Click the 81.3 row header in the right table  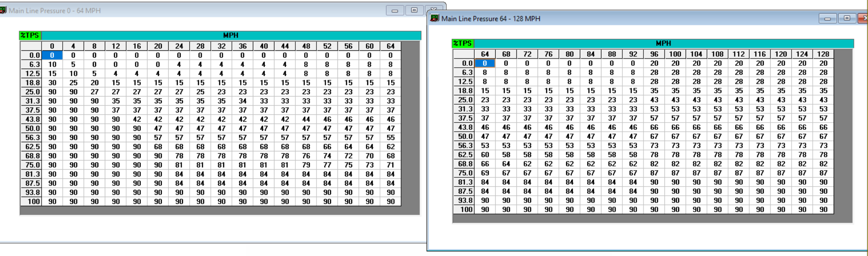pyautogui.click(x=464, y=182)
